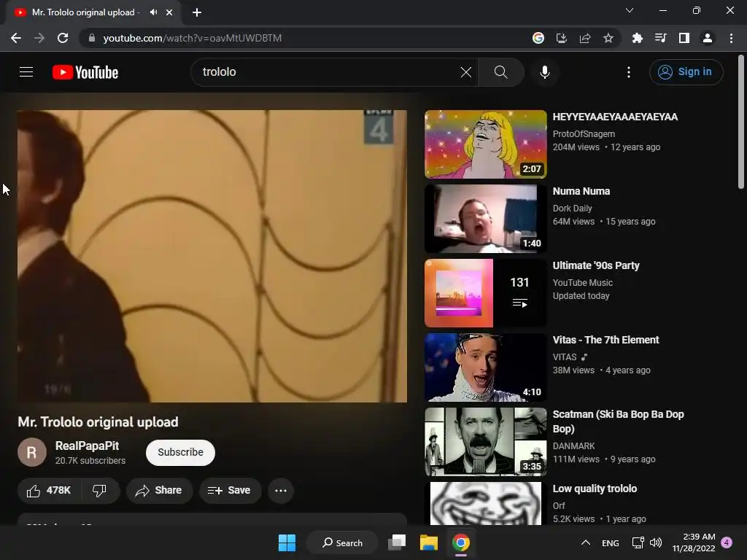This screenshot has width=747, height=560.
Task: Click the address bar URL
Action: 193,38
